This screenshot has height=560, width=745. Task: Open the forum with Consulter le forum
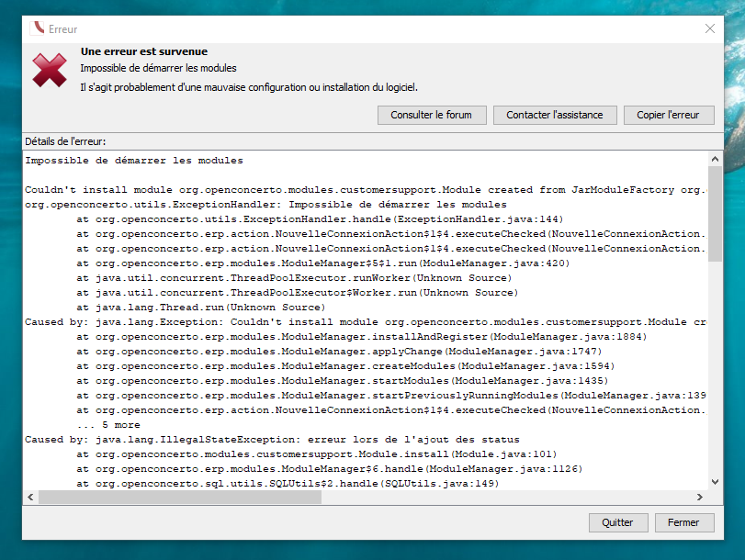tap(431, 115)
